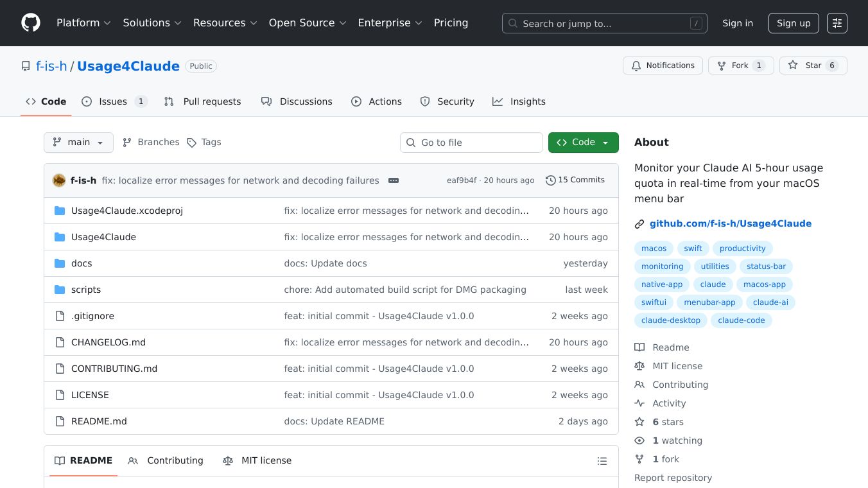Open the main branch dropdown
The height and width of the screenshot is (488, 868).
tap(78, 143)
